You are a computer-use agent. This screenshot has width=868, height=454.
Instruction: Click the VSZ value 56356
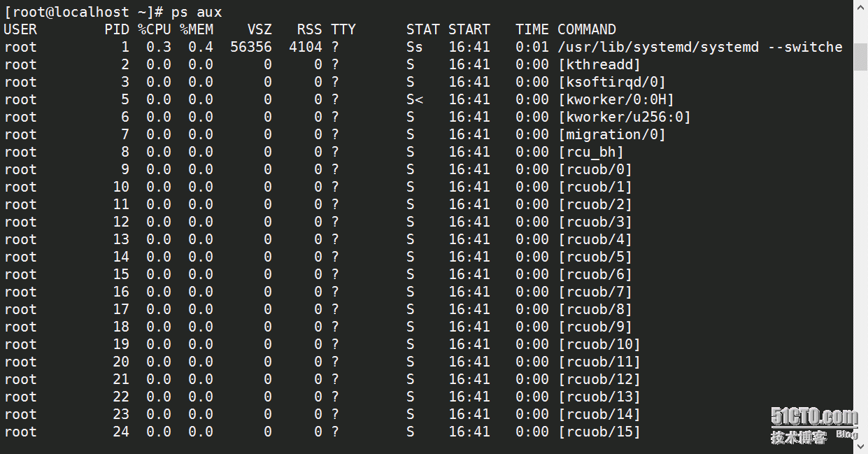pos(251,47)
